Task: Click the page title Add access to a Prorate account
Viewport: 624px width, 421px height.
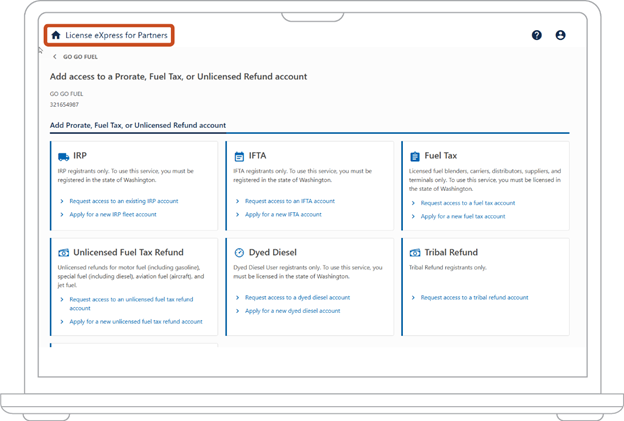Action: pyautogui.click(x=178, y=76)
